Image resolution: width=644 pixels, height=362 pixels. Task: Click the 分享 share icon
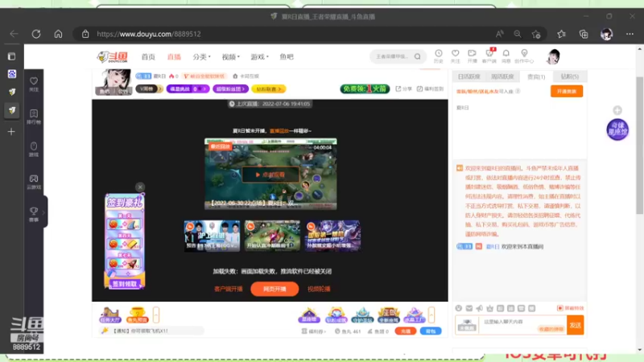coord(404,88)
